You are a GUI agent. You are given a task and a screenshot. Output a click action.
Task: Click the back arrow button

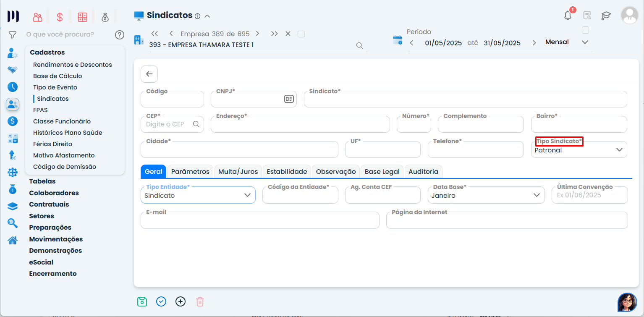click(x=149, y=74)
